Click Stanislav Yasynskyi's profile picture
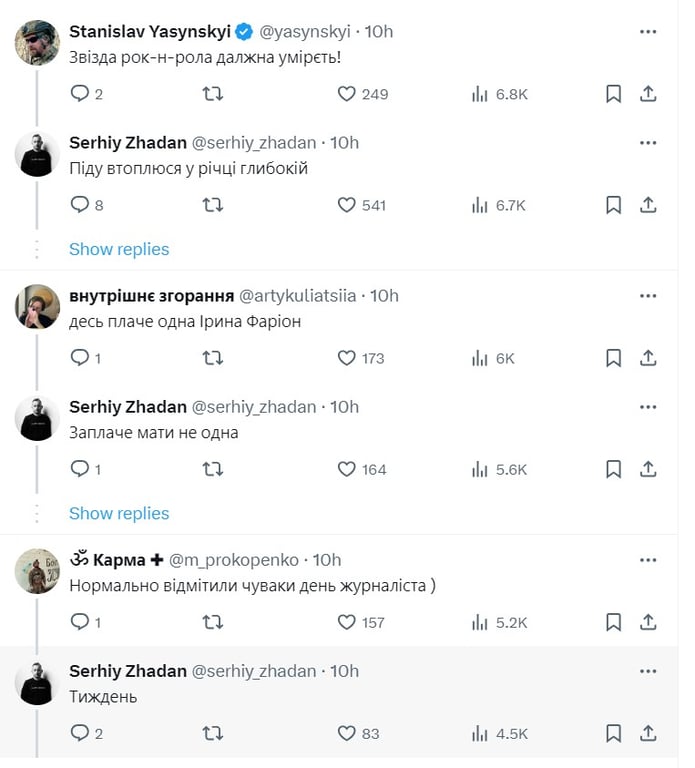Screen dimensions: 695x768 (x=38, y=42)
